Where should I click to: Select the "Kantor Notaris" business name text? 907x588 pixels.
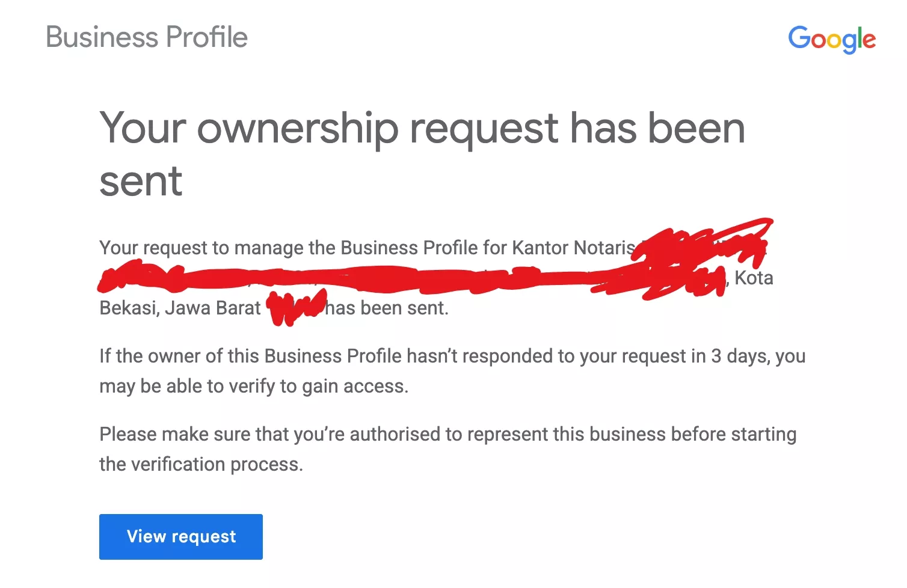pyautogui.click(x=573, y=248)
